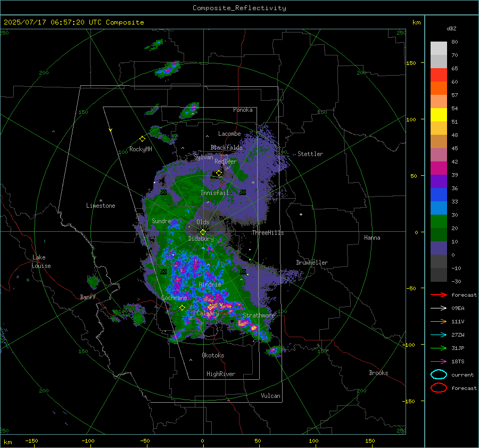This screenshot has width=479, height=448.
Task: Click yellow diamond marker beside RockyMH
Action: (x=142, y=139)
